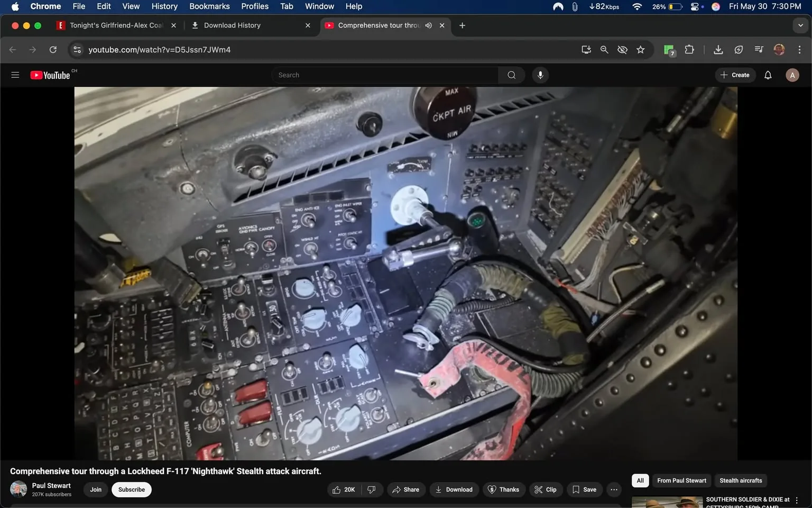Viewport: 812px width, 508px height.
Task: Expand more video actions with the ellipsis
Action: coord(613,489)
